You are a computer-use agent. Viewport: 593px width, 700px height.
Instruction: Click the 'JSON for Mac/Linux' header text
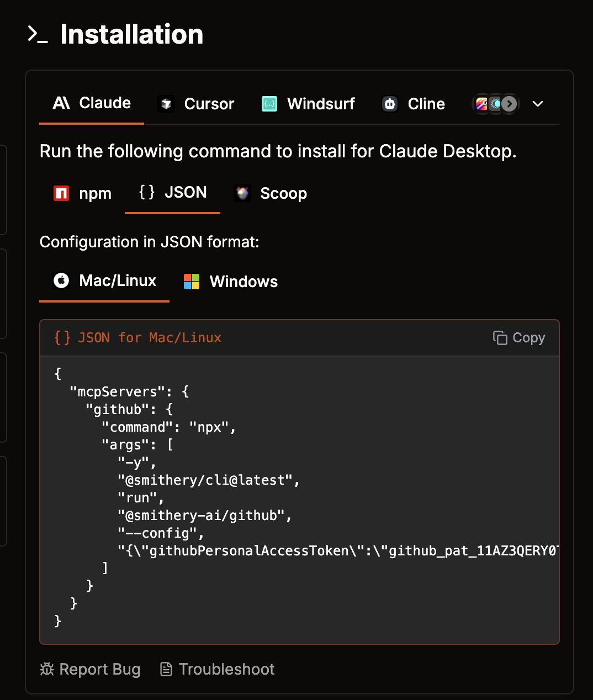150,338
